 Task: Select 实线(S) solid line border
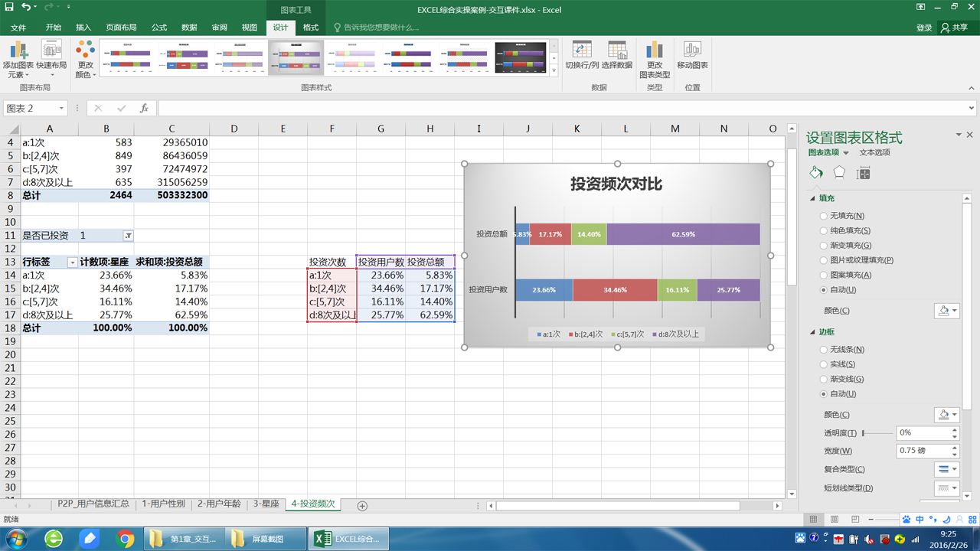coord(838,364)
